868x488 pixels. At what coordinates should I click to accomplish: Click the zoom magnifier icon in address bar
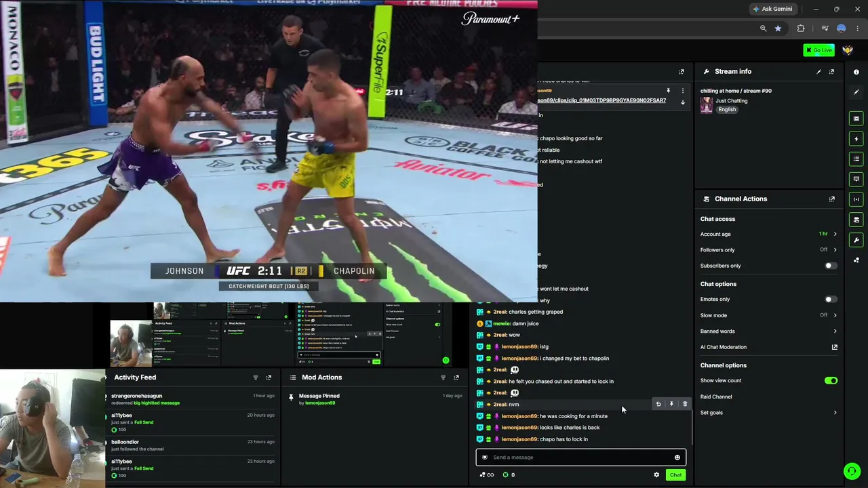763,28
